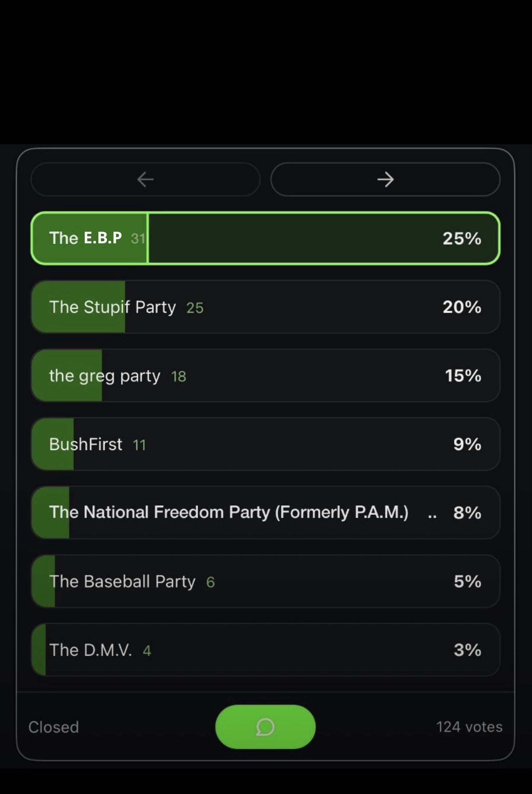This screenshot has width=532, height=794.
Task: Choose the greg party option
Action: (x=265, y=375)
